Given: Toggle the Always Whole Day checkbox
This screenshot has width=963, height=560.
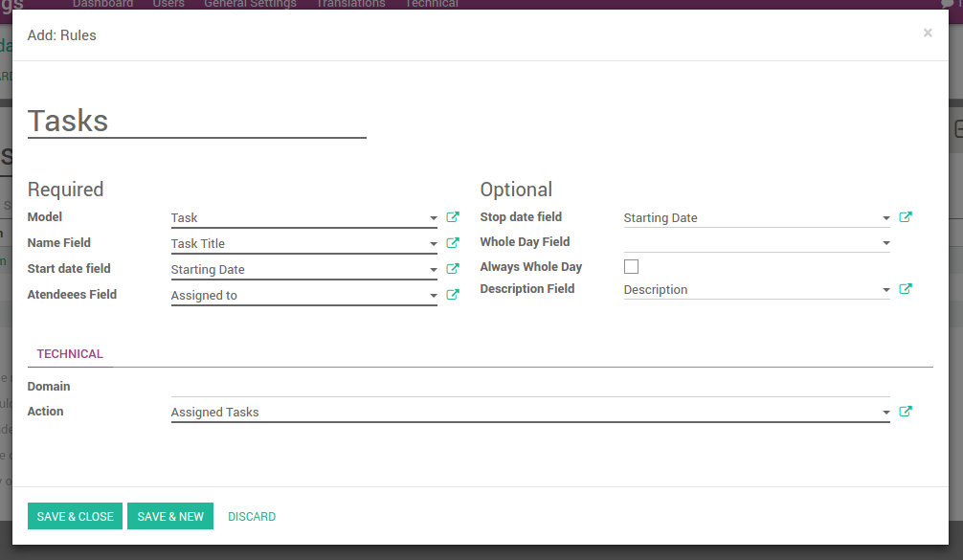Looking at the screenshot, I should pos(631,267).
